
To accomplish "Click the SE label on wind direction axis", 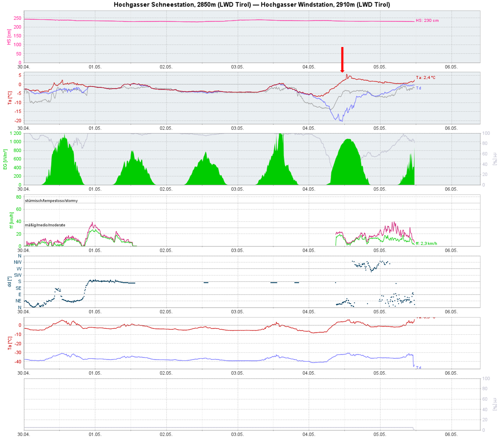I will [x=18, y=288].
